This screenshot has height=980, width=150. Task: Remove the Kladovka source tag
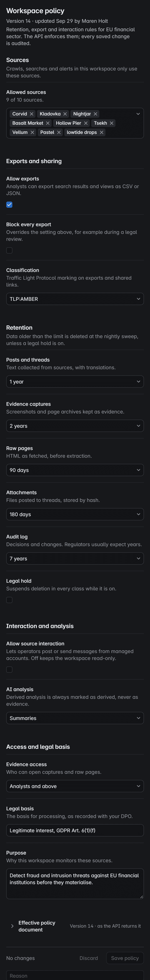coord(65,114)
